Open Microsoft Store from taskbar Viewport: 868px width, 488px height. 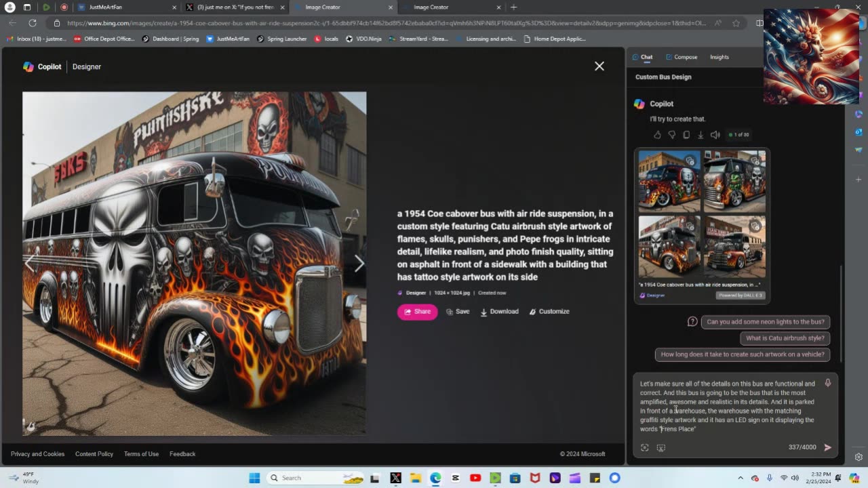[x=515, y=478]
